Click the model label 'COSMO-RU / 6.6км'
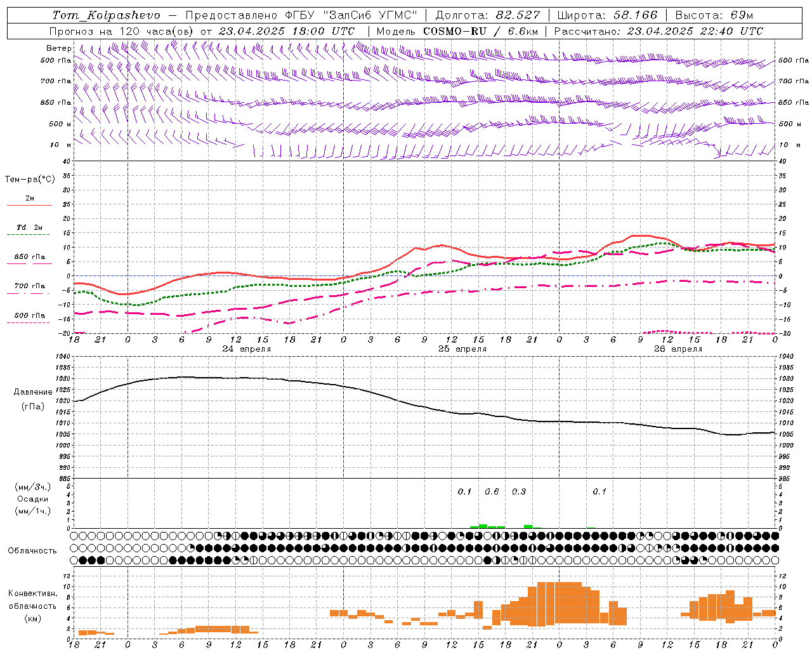Screen dimensions: 812x650 481,31
